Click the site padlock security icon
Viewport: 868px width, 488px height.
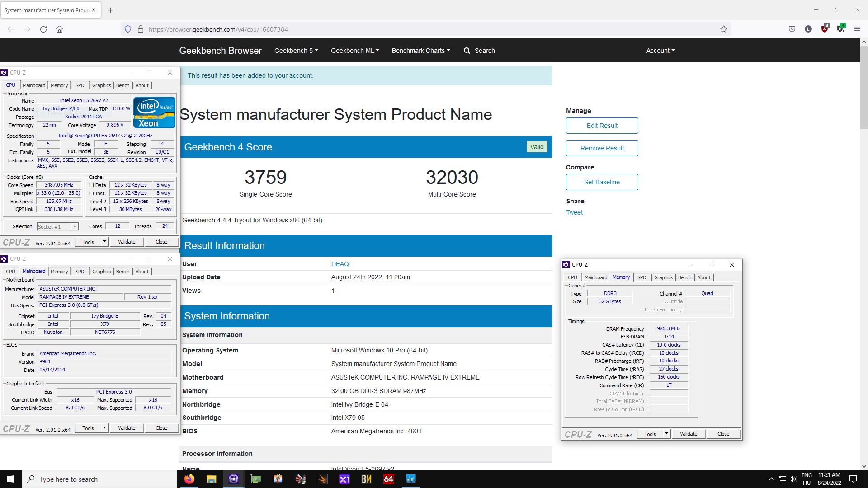click(x=141, y=29)
